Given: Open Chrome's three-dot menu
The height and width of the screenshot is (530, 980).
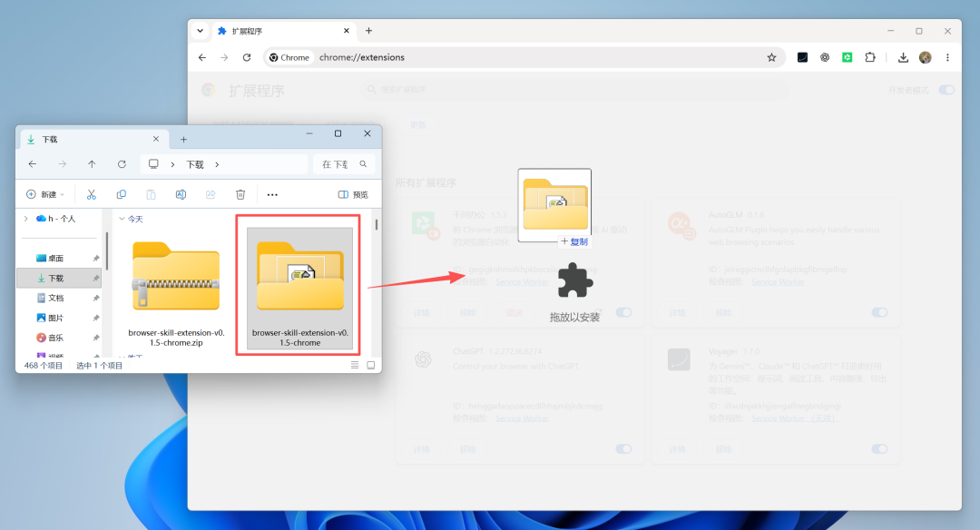Looking at the screenshot, I should point(947,57).
